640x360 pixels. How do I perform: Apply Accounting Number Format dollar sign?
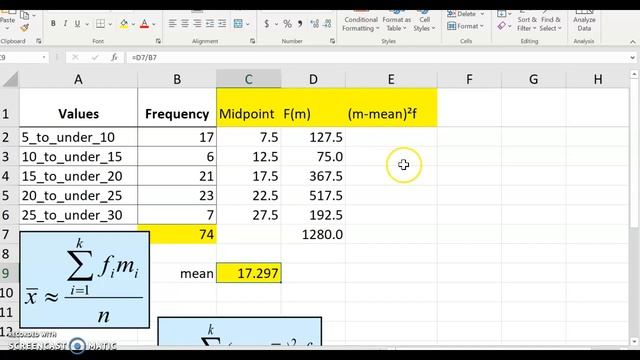tap(267, 24)
